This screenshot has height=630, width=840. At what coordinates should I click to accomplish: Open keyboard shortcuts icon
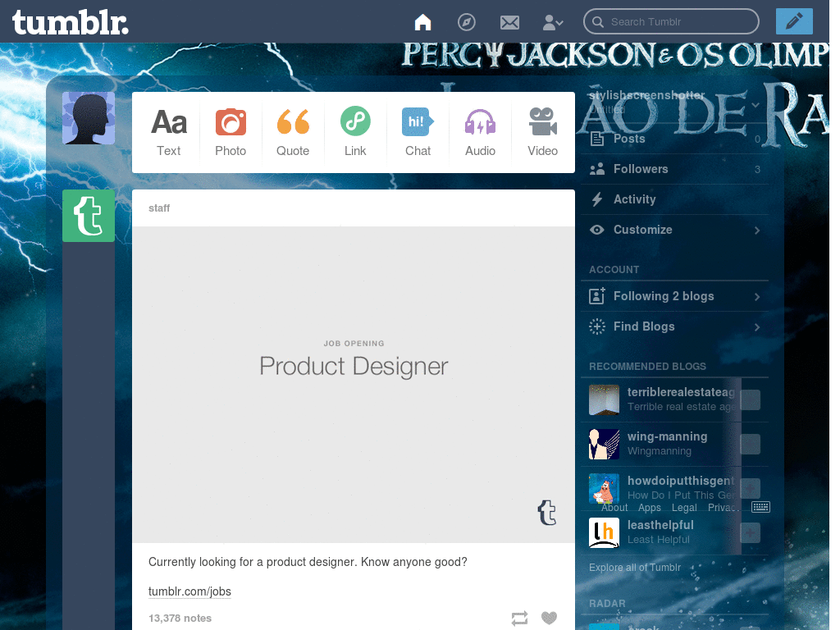pos(760,507)
